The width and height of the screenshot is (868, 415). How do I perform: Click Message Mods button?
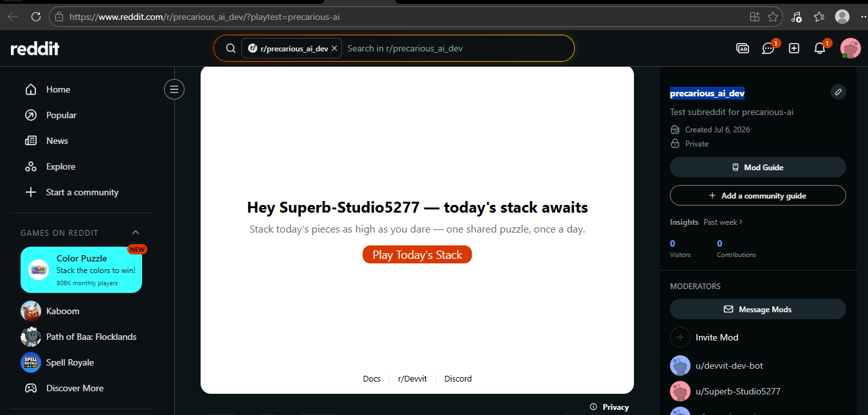click(x=758, y=309)
